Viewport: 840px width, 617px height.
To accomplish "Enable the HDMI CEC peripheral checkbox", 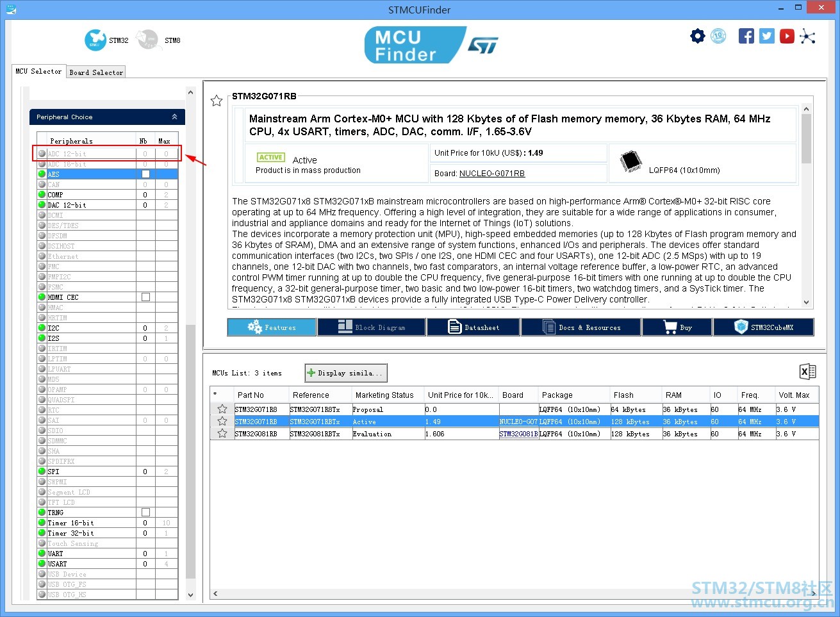I will (145, 297).
